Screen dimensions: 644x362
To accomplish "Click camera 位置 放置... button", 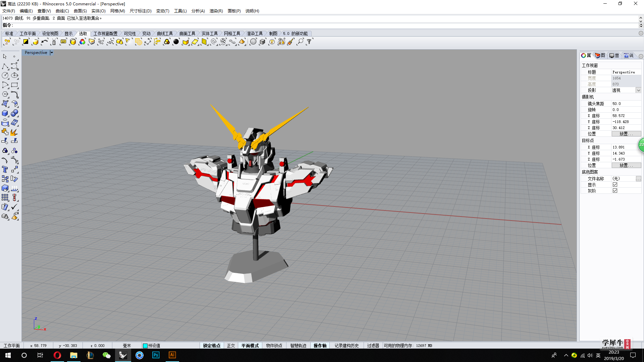I will 626,134.
